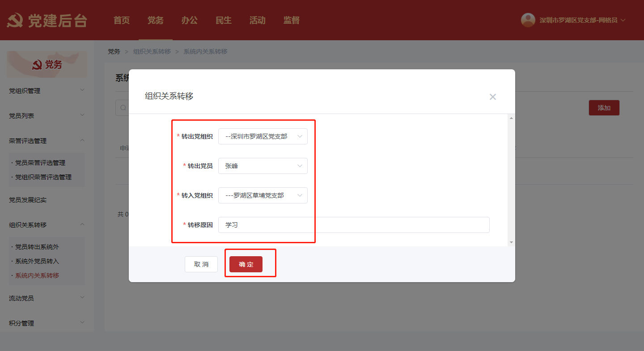Viewport: 644px width, 351px height.
Task: Click the 转移原因 text input field
Action: [x=353, y=225]
